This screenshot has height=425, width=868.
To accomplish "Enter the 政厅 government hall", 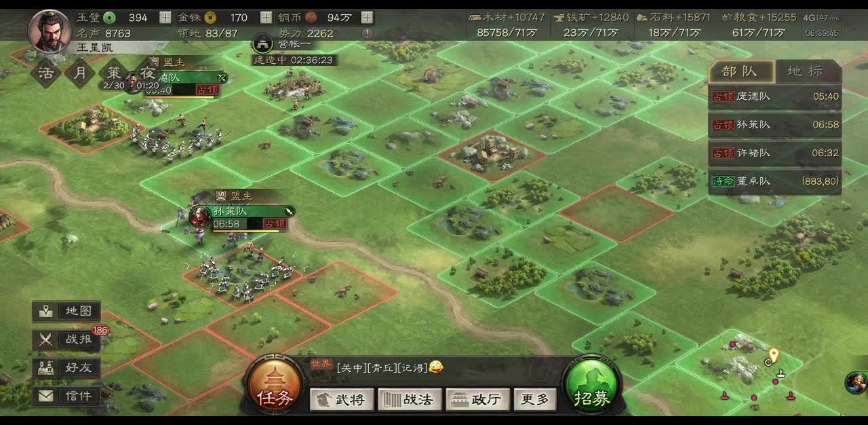I will click(x=477, y=400).
